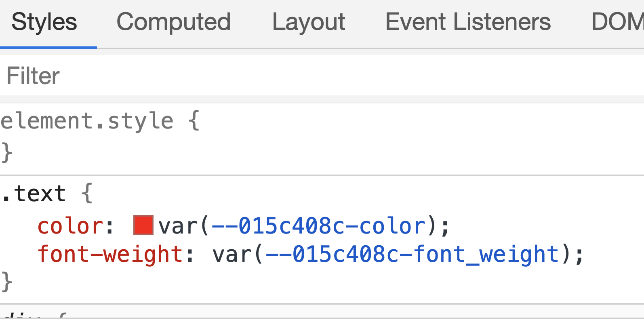
Task: Open the partially visible DOM tab
Action: click(x=617, y=22)
